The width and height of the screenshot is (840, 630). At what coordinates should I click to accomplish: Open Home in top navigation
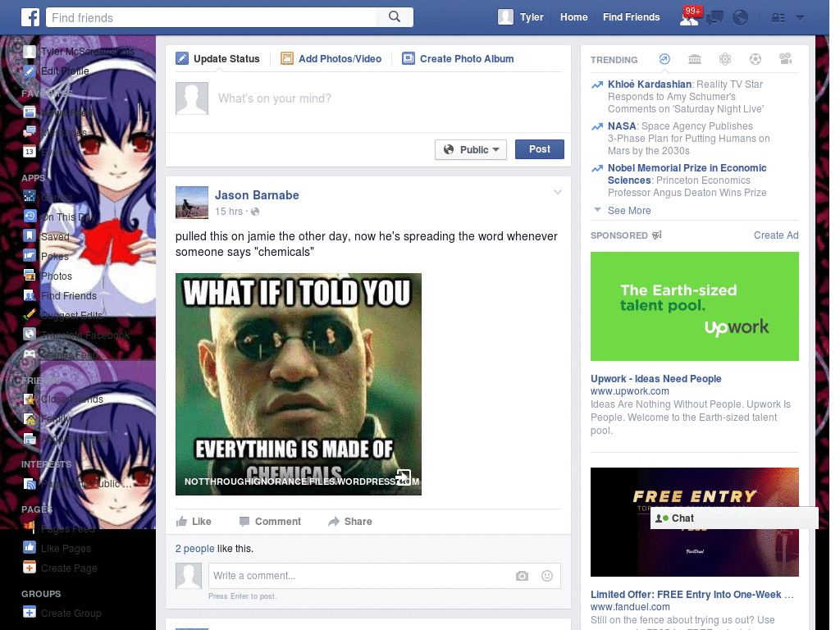tap(573, 17)
